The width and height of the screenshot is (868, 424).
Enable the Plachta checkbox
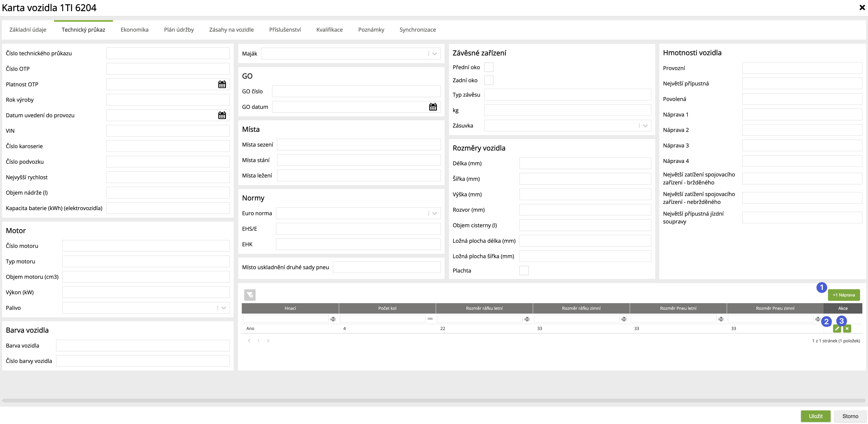[524, 271]
